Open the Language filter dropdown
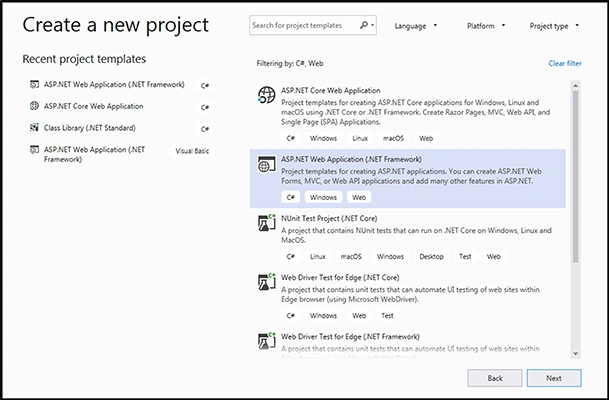Image resolution: width=609 pixels, height=400 pixels. tap(415, 26)
